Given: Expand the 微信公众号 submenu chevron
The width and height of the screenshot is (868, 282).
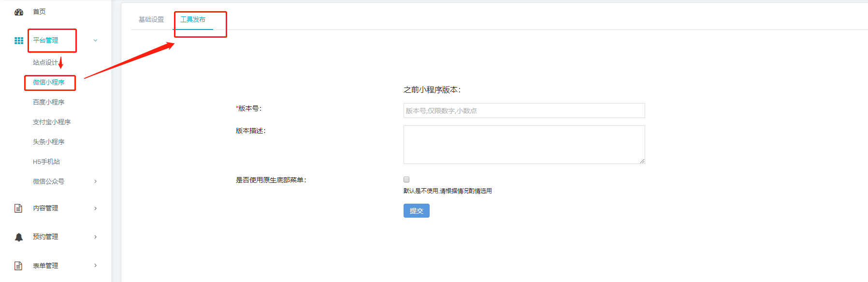Looking at the screenshot, I should [95, 181].
